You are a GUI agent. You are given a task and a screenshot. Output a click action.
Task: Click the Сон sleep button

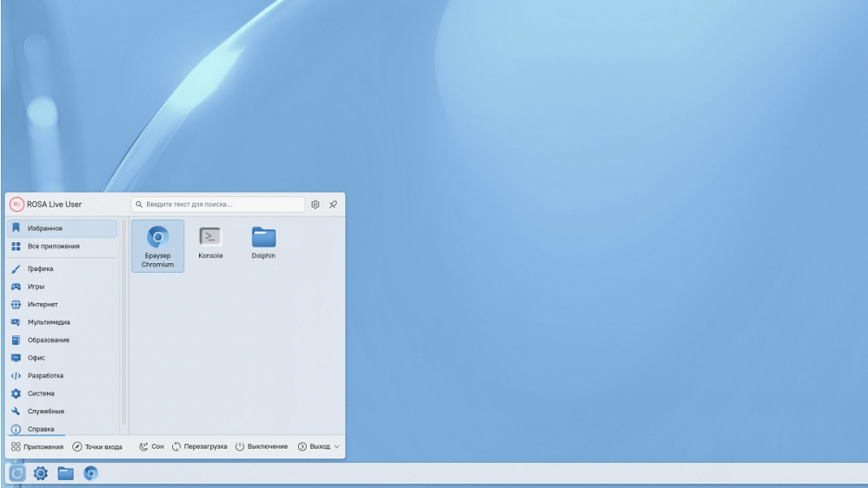click(x=151, y=446)
